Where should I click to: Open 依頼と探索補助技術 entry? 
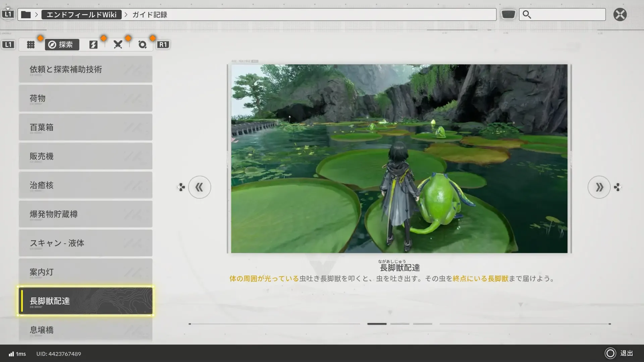(86, 69)
